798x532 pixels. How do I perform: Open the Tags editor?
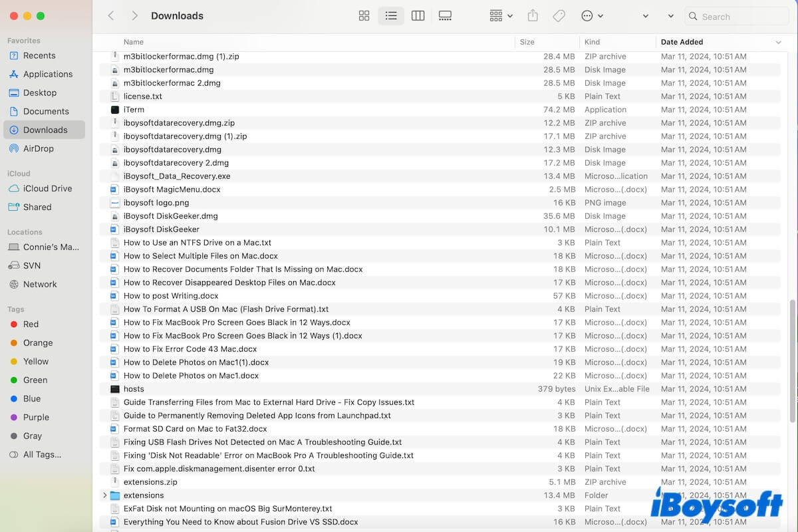[559, 15]
